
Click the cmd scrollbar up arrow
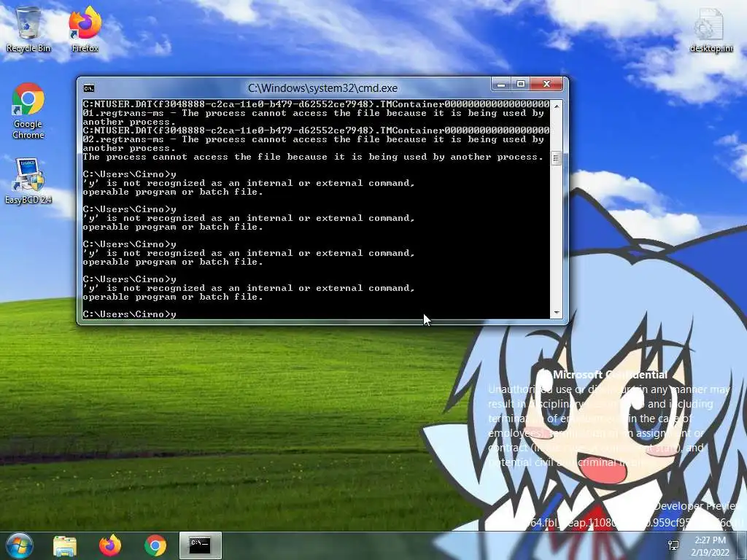556,106
